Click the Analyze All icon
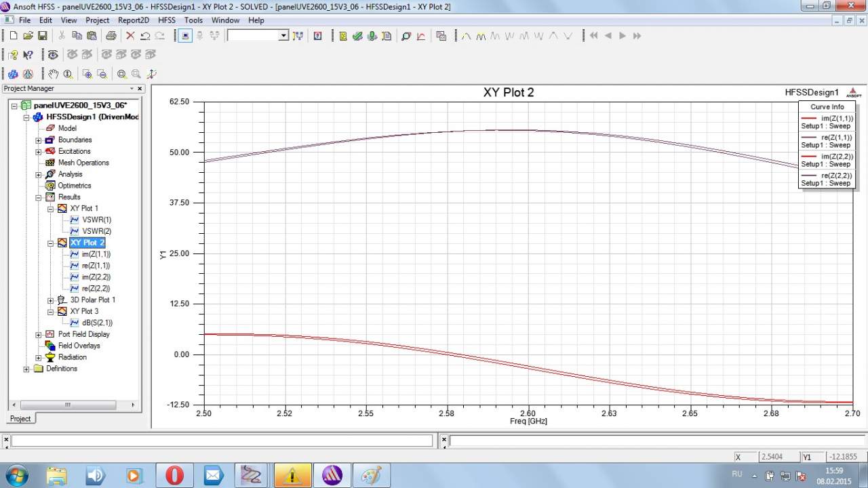The image size is (868, 488). tap(372, 36)
